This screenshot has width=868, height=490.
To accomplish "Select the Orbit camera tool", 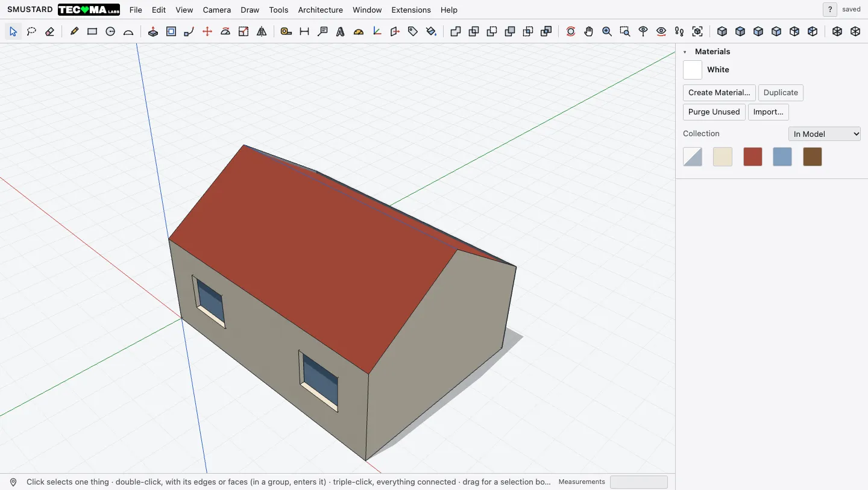I will click(571, 31).
